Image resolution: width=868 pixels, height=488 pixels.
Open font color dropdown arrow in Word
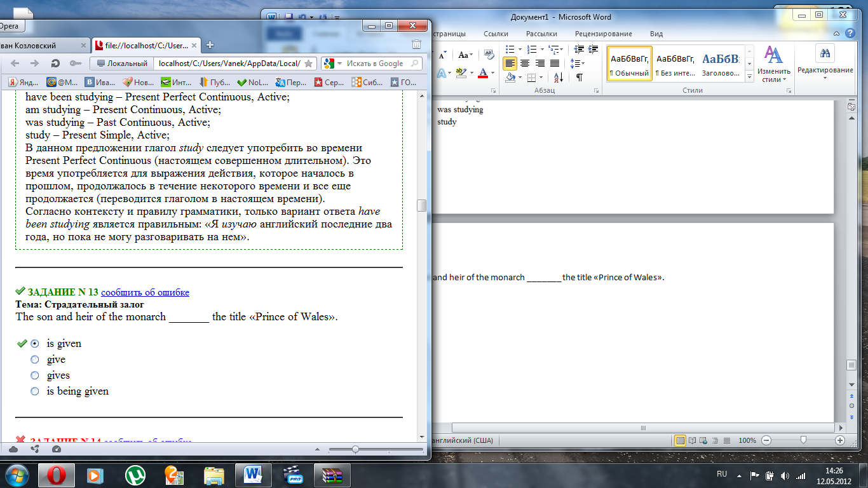[493, 73]
